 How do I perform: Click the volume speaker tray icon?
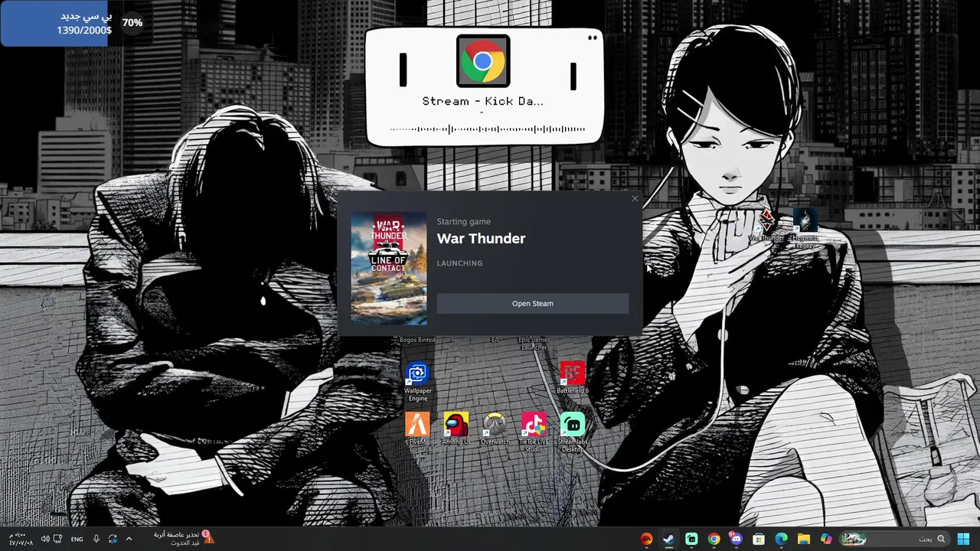point(44,539)
